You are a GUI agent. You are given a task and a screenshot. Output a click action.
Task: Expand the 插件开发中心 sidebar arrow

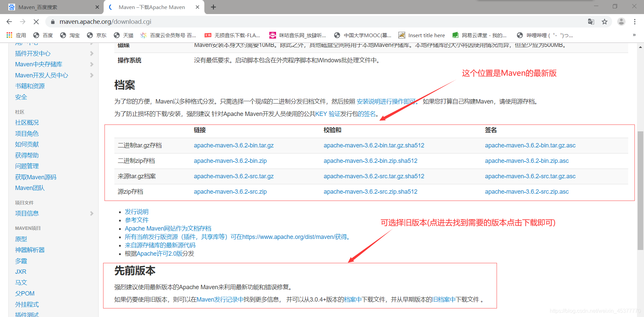(x=92, y=54)
